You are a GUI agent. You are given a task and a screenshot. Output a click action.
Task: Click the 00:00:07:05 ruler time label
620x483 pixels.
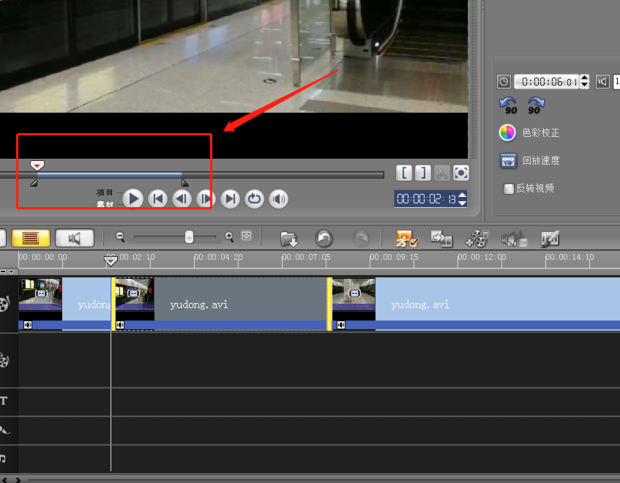click(306, 257)
